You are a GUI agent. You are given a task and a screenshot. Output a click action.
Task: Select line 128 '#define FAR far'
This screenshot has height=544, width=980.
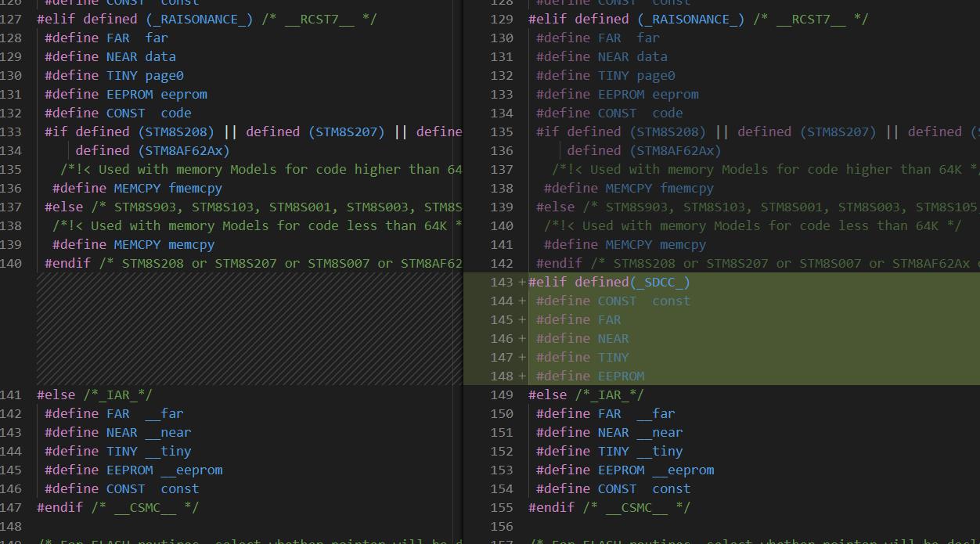(x=106, y=38)
